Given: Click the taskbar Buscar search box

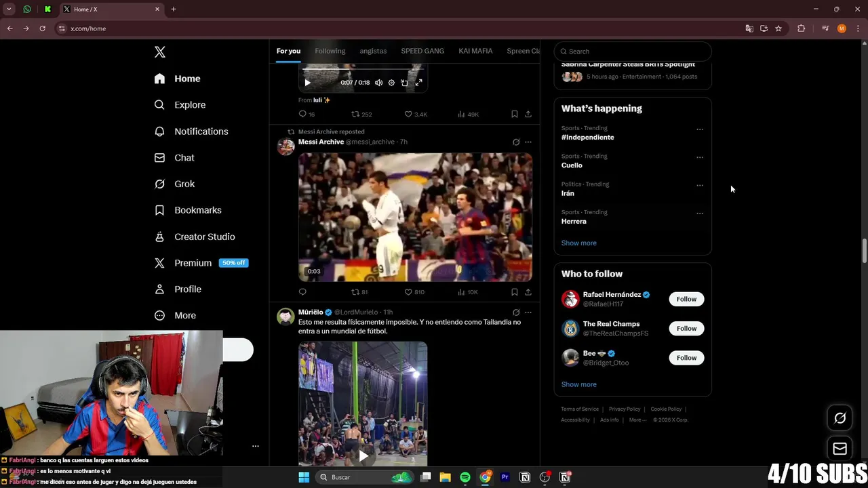Looking at the screenshot, I should pos(365,477).
